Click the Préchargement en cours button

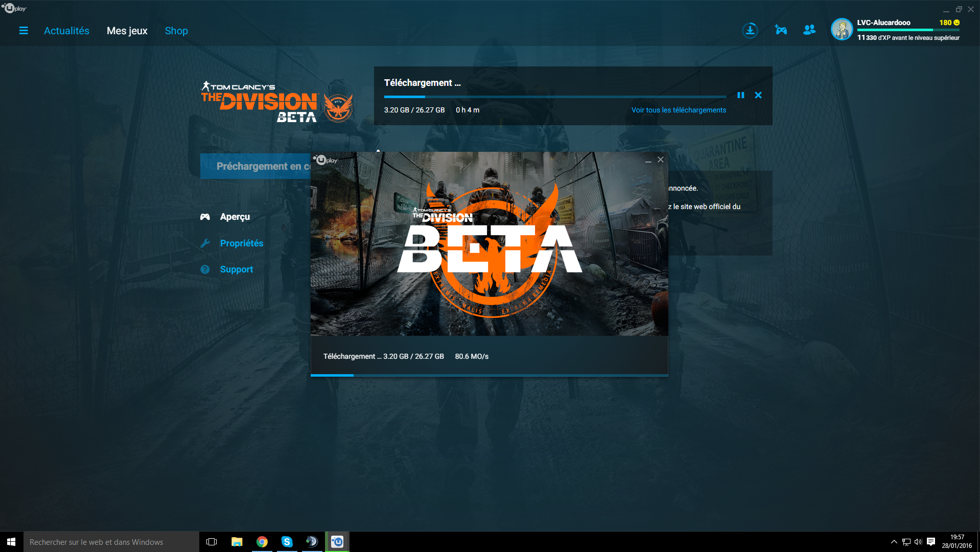255,166
